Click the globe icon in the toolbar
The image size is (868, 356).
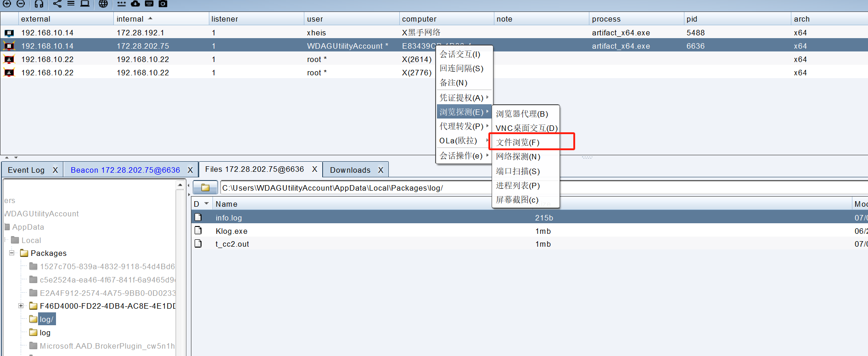pos(103,4)
